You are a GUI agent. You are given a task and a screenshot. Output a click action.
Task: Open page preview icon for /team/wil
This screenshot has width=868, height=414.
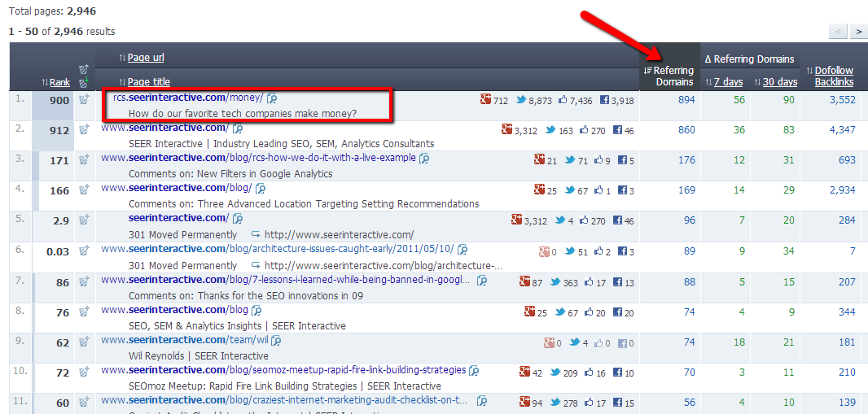[275, 341]
